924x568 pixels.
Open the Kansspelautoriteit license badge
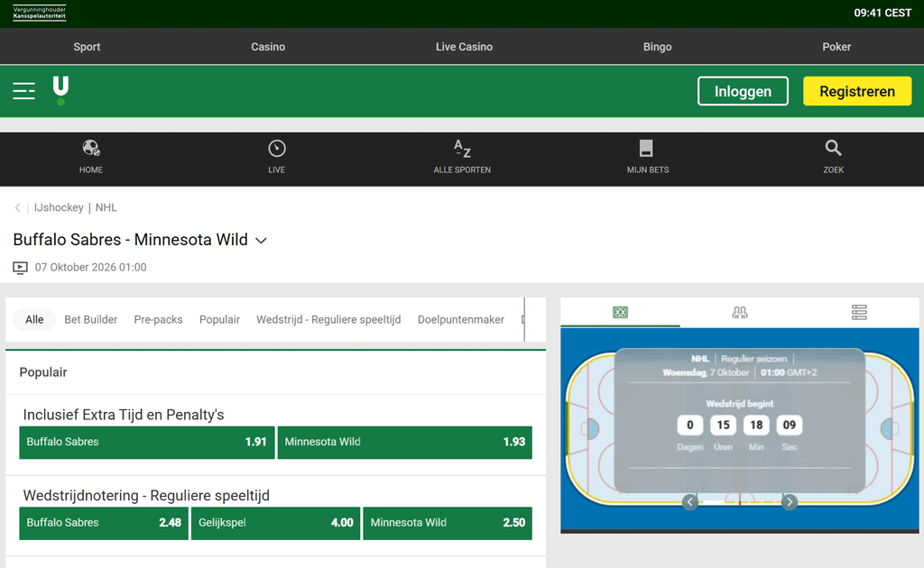[40, 13]
